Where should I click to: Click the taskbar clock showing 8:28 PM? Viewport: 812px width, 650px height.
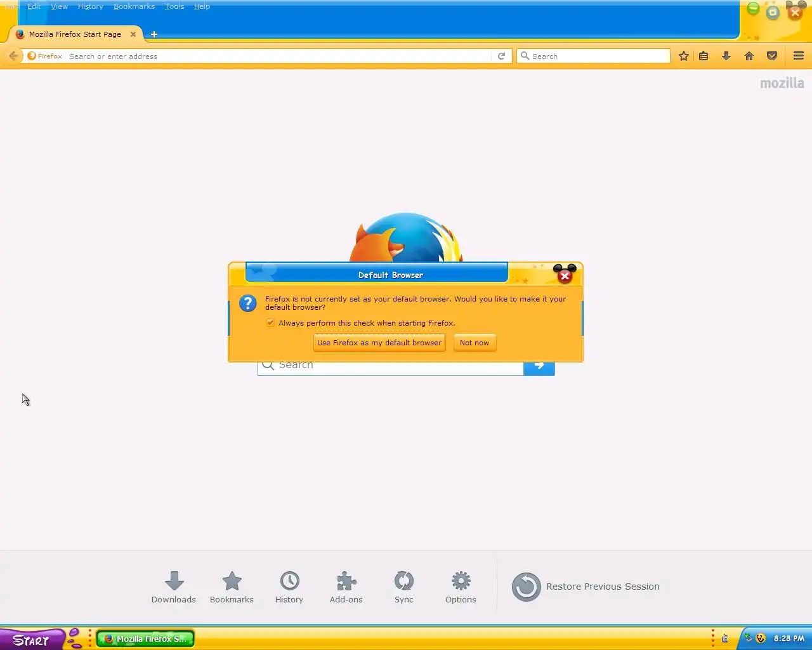click(x=789, y=639)
